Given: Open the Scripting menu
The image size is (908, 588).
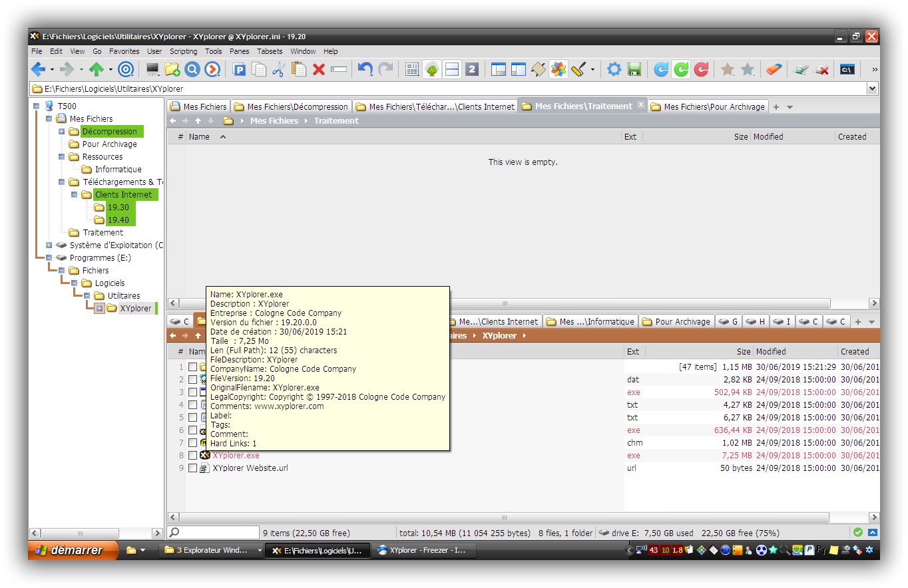Looking at the screenshot, I should (x=183, y=51).
